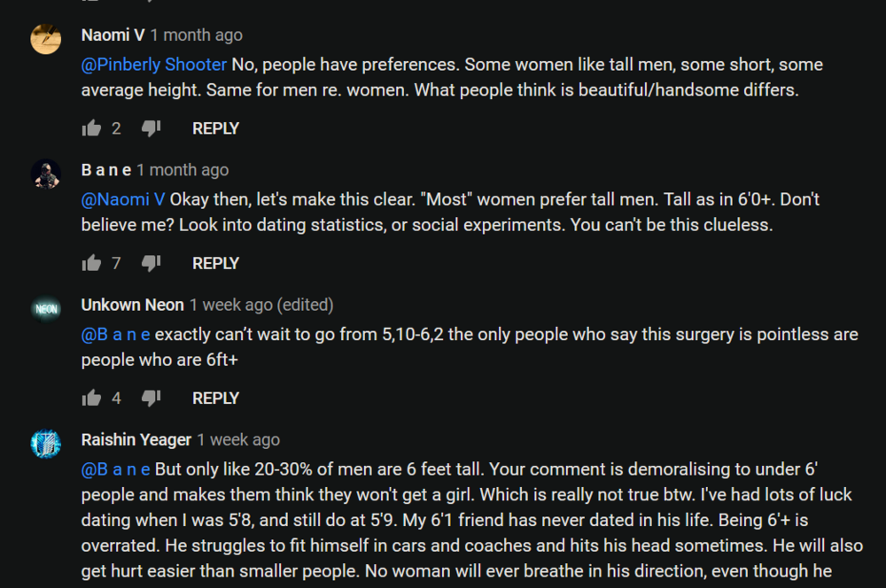Click Unkown Neon's "1 week ago" timestamp
The height and width of the screenshot is (588, 886).
click(x=231, y=305)
